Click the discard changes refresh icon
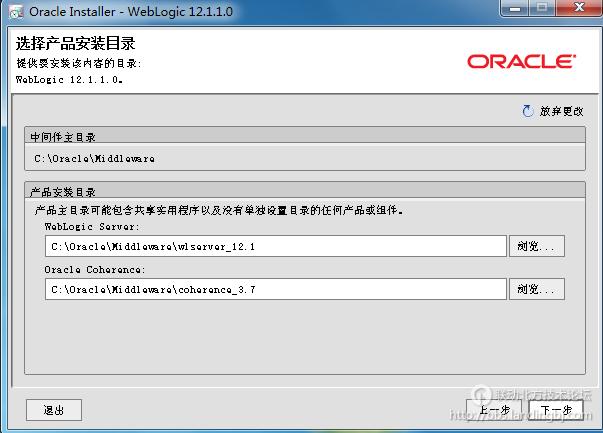 point(528,111)
